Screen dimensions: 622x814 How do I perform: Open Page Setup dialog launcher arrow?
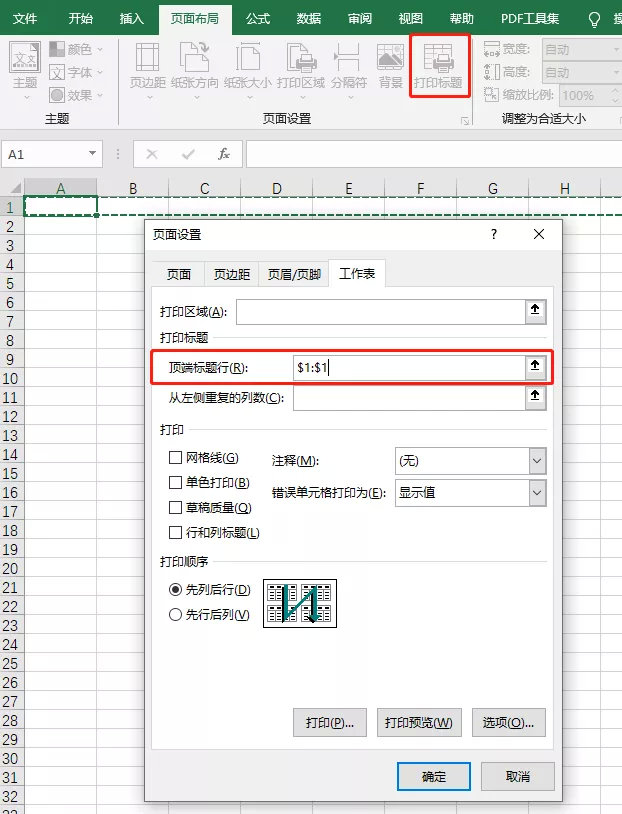pos(465,121)
